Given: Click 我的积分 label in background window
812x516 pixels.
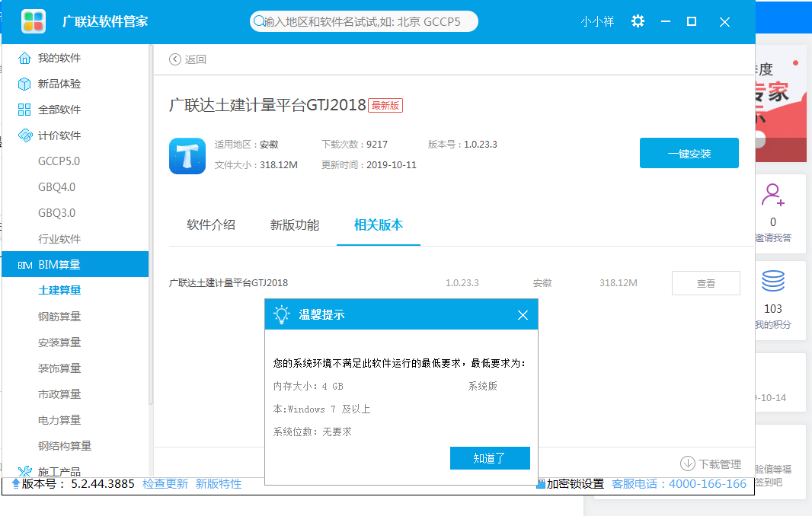Looking at the screenshot, I should tap(772, 324).
